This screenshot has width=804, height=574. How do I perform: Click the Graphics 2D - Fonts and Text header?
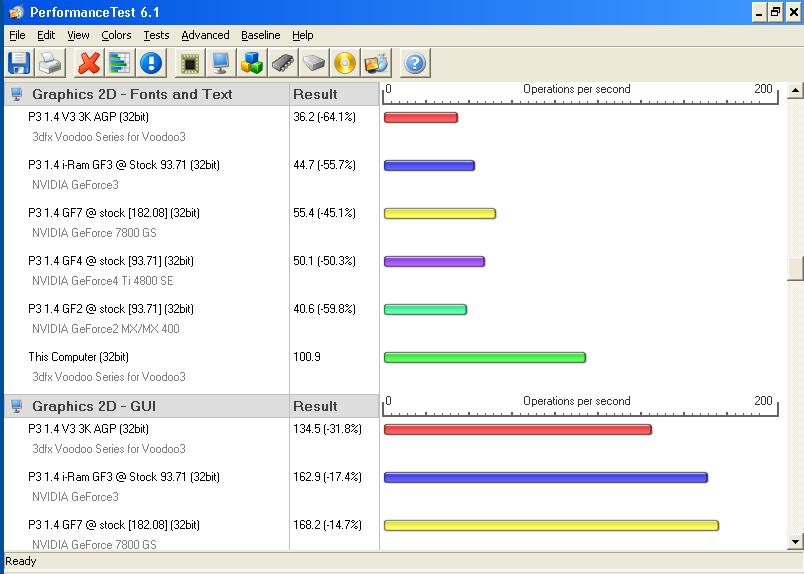(x=132, y=94)
